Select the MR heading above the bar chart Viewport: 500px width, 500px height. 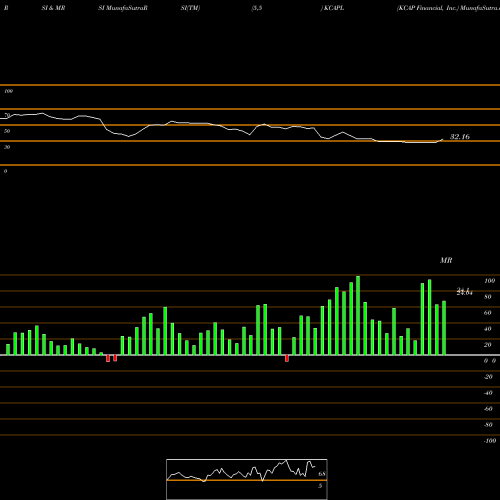coord(446,260)
